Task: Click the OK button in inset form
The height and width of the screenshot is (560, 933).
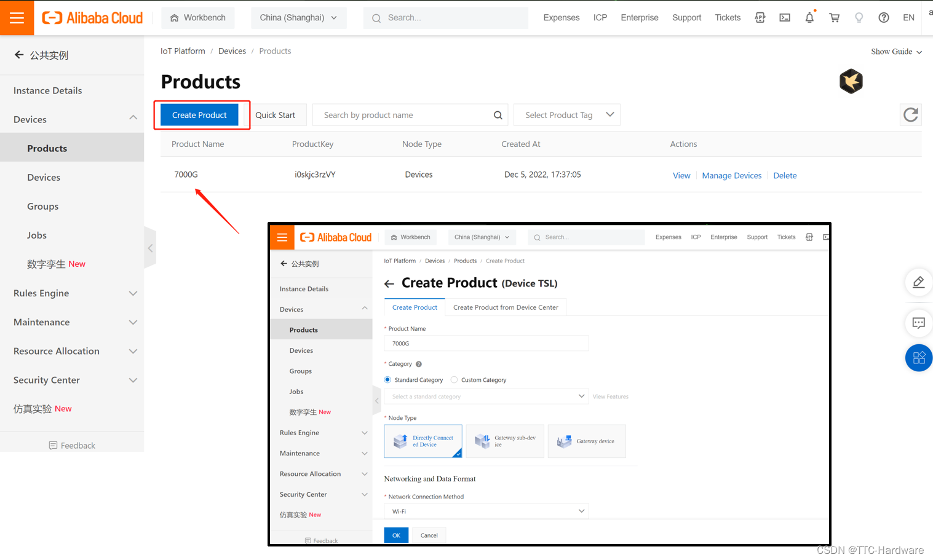Action: (x=396, y=535)
